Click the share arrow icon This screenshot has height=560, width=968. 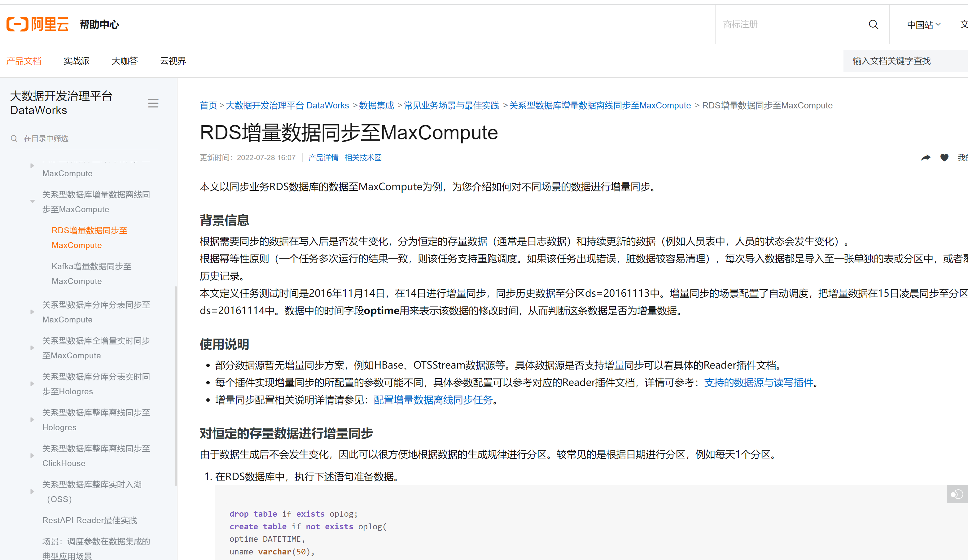point(926,157)
